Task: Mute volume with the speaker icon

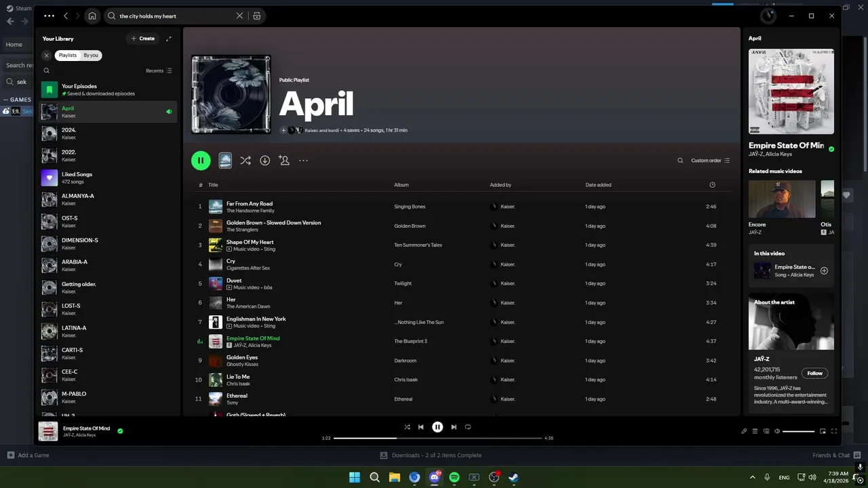Action: [777, 431]
